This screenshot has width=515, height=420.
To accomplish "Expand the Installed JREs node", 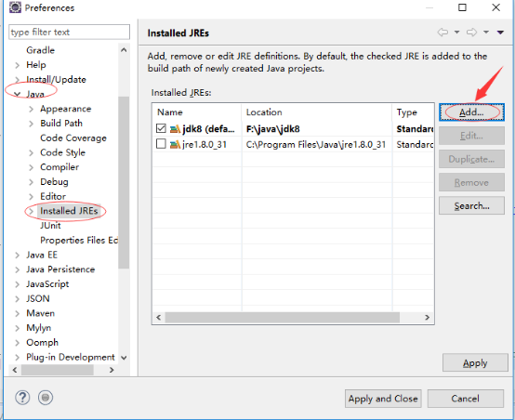I will (32, 211).
